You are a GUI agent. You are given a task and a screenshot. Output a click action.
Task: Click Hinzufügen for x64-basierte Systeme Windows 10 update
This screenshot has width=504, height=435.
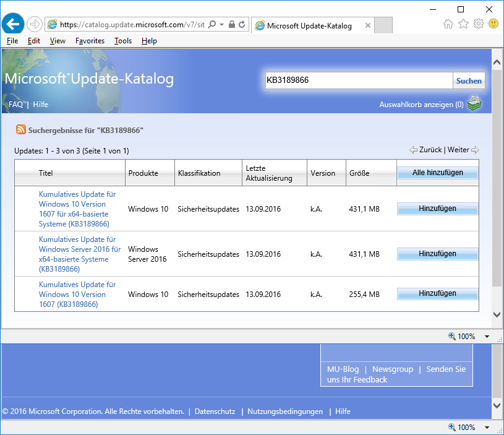point(437,209)
